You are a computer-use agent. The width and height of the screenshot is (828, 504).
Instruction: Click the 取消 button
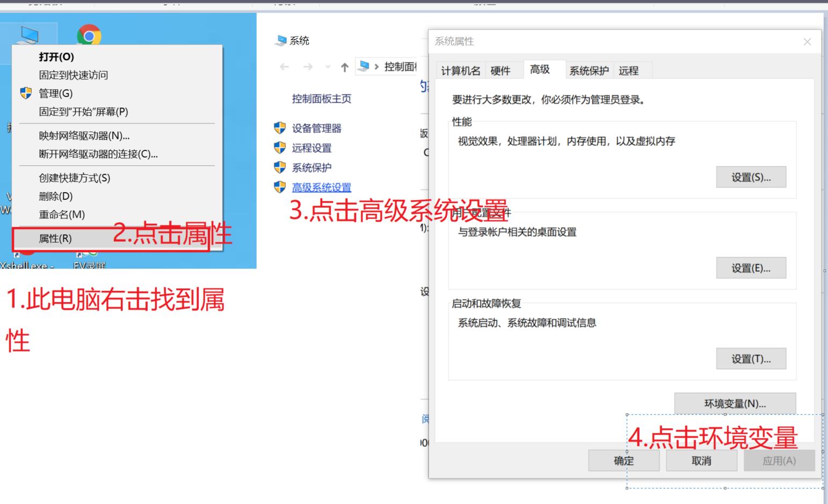pos(701,461)
